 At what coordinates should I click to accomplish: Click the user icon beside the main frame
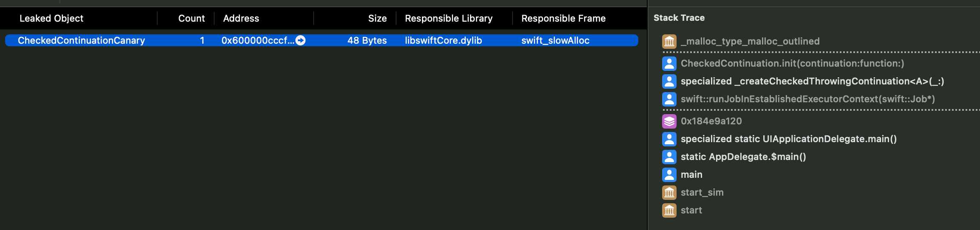click(x=669, y=174)
